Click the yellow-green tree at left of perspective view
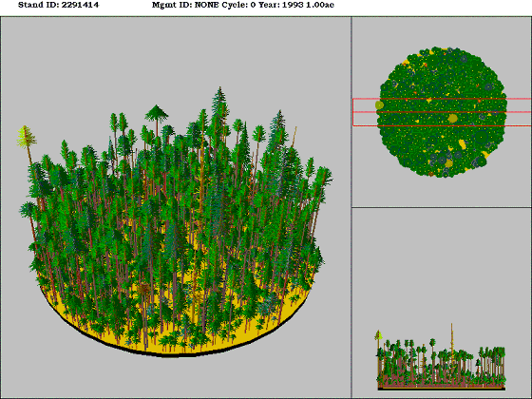The image size is (532, 399). 27,137
